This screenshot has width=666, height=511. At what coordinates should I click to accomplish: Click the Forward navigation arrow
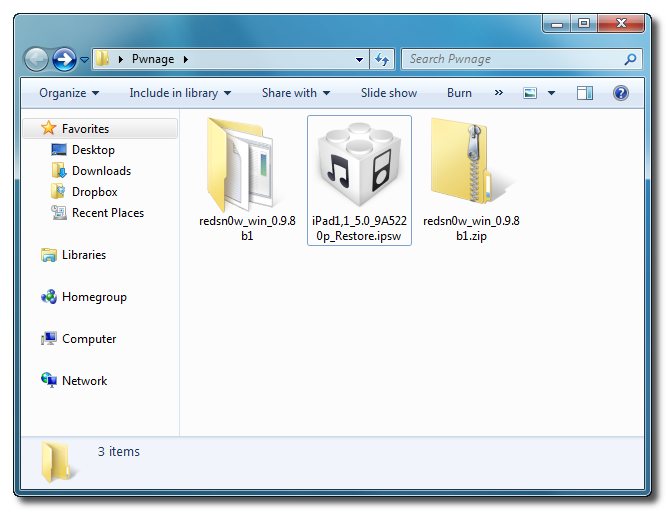point(64,59)
